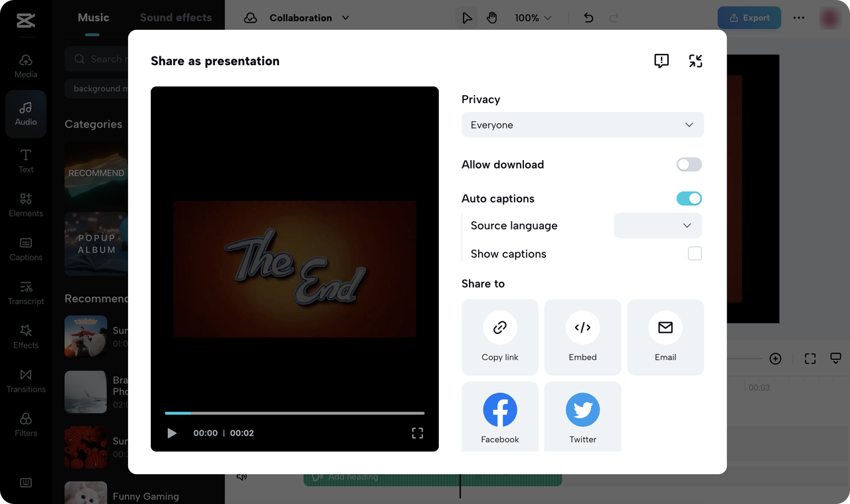The image size is (850, 504).
Task: Undo the last action
Action: coord(588,18)
